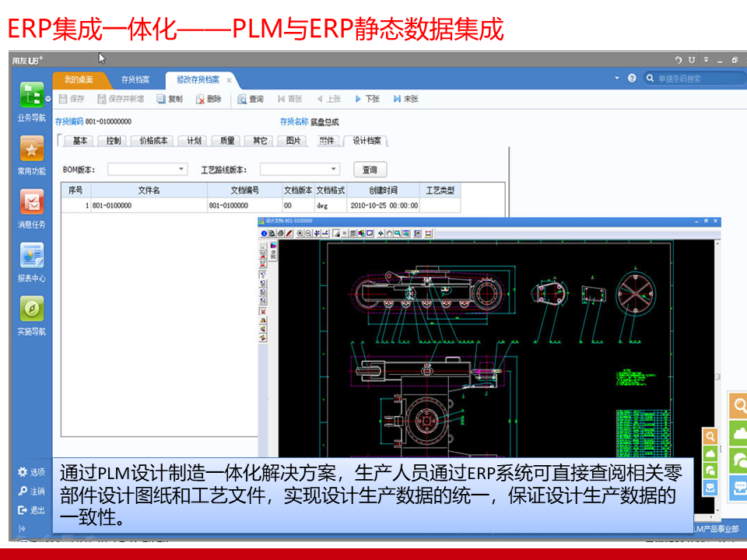This screenshot has width=747, height=560.
Task: Expand the dropdown arrow beside help icon
Action: pos(617,78)
